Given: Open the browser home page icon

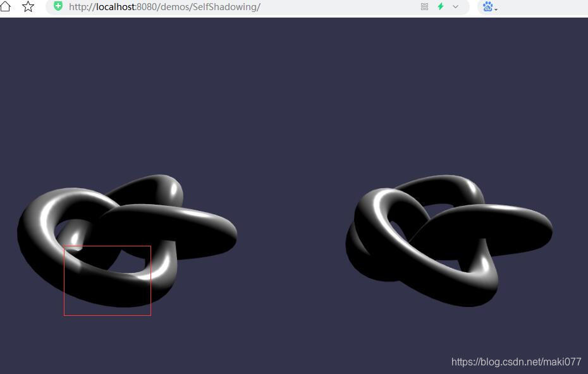Looking at the screenshot, I should (x=5, y=6).
